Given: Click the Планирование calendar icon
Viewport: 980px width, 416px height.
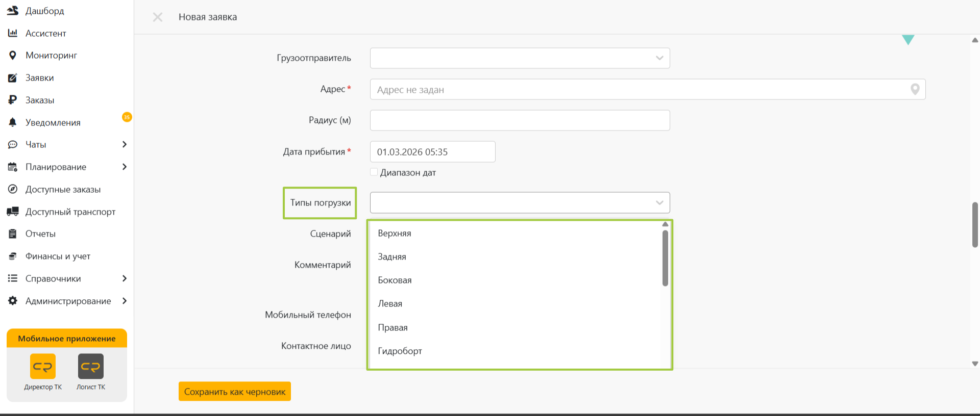Looking at the screenshot, I should tap(13, 167).
